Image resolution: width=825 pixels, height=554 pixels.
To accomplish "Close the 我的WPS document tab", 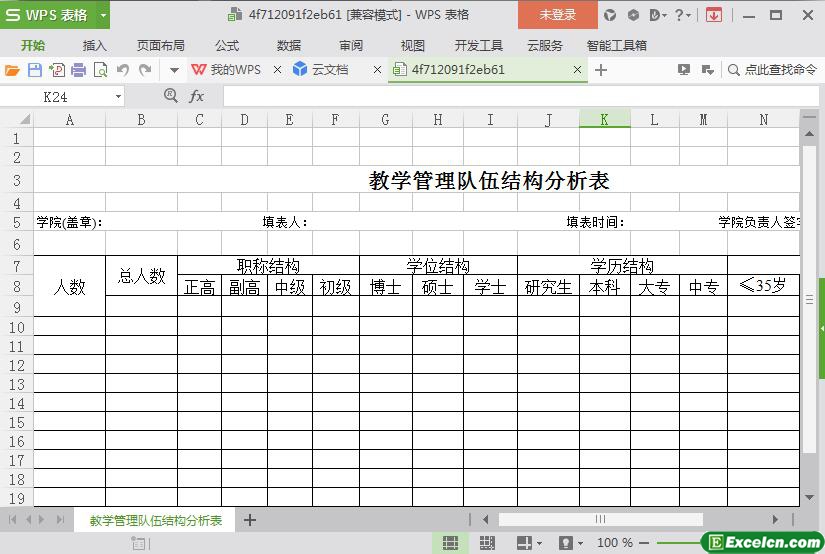I will coord(277,69).
